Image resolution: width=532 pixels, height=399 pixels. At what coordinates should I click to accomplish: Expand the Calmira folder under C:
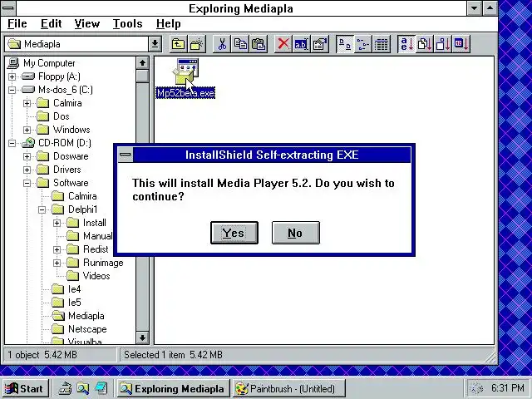27,103
